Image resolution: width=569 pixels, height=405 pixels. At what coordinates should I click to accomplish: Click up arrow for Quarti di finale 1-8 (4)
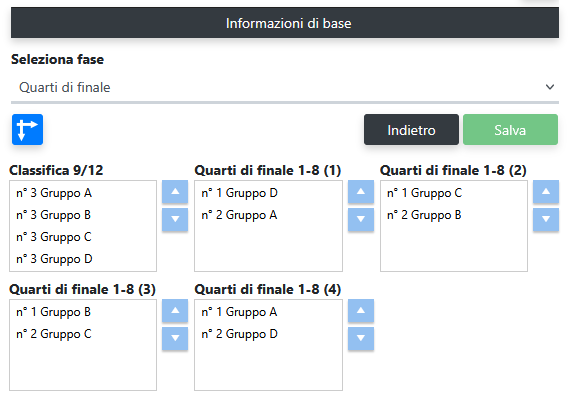361,311
